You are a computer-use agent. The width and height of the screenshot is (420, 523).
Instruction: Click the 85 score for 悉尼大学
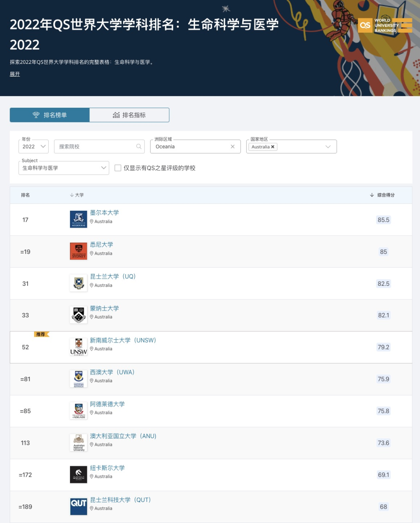click(383, 252)
